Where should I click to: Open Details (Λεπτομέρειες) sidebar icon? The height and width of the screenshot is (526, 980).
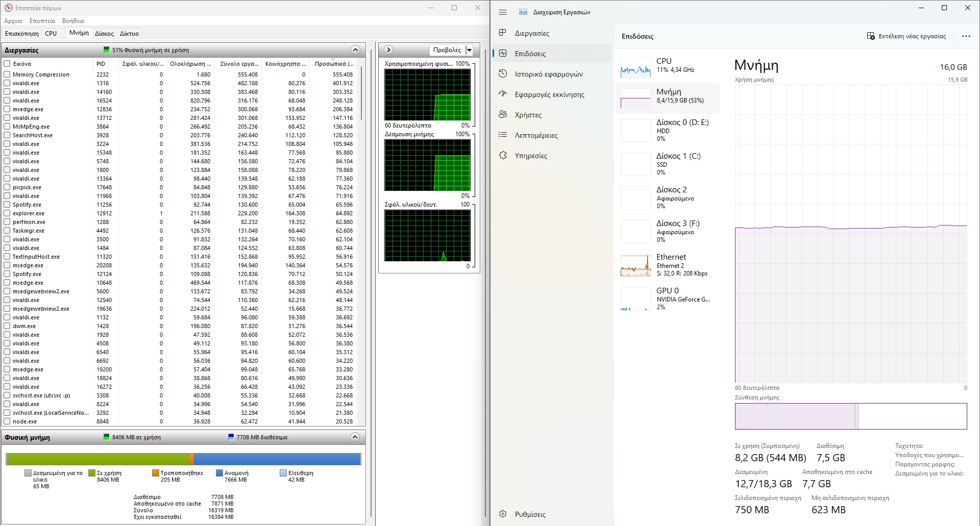click(503, 135)
